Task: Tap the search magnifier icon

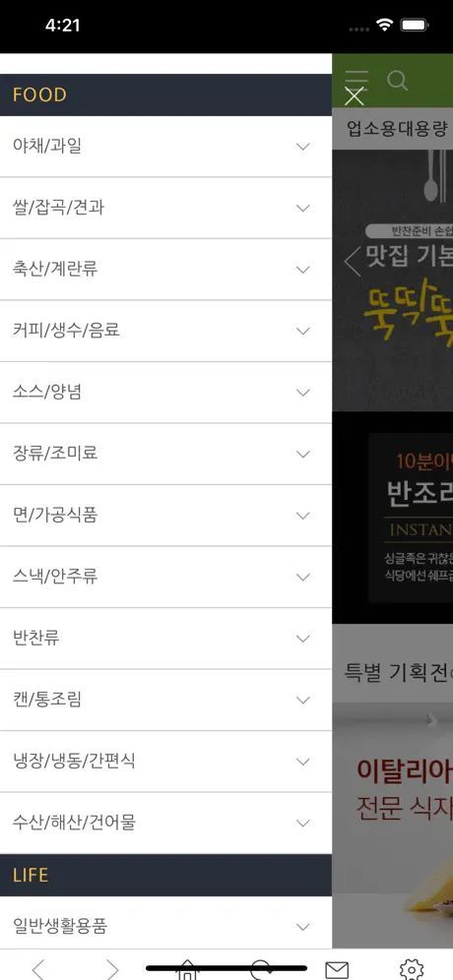Action: tap(397, 81)
